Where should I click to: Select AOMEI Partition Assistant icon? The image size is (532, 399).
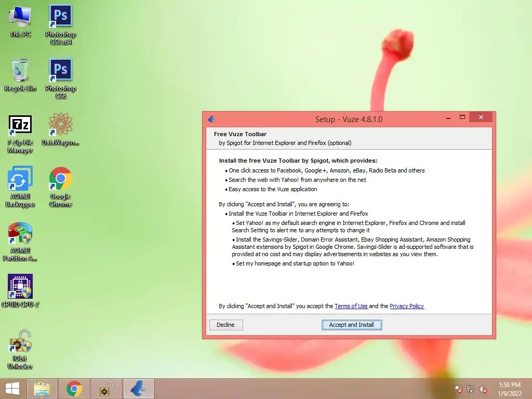pos(20,242)
